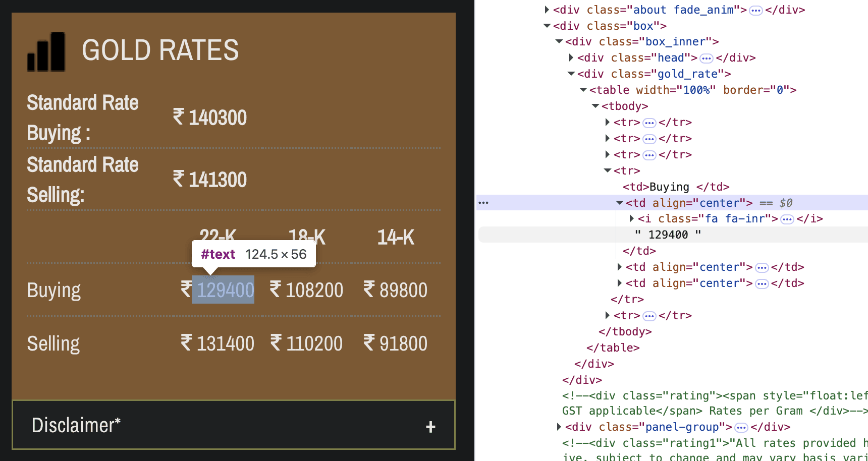
Task: Click the rupee icon before 91800
Action: coord(369,343)
